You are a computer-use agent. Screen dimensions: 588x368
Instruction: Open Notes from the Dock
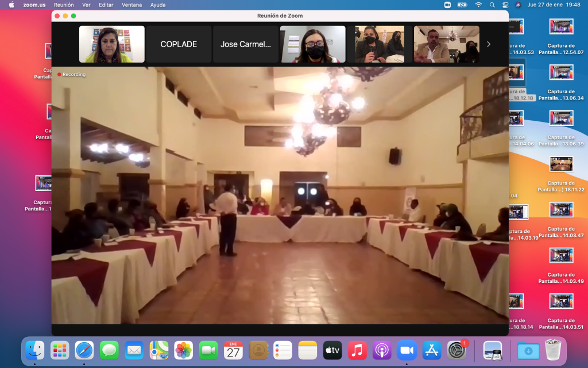click(308, 351)
